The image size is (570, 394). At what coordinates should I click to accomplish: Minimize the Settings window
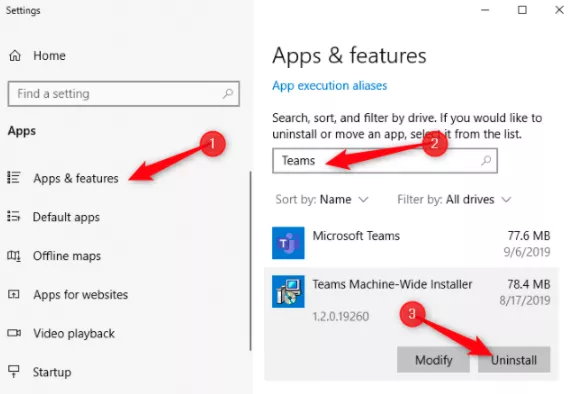pos(485,10)
